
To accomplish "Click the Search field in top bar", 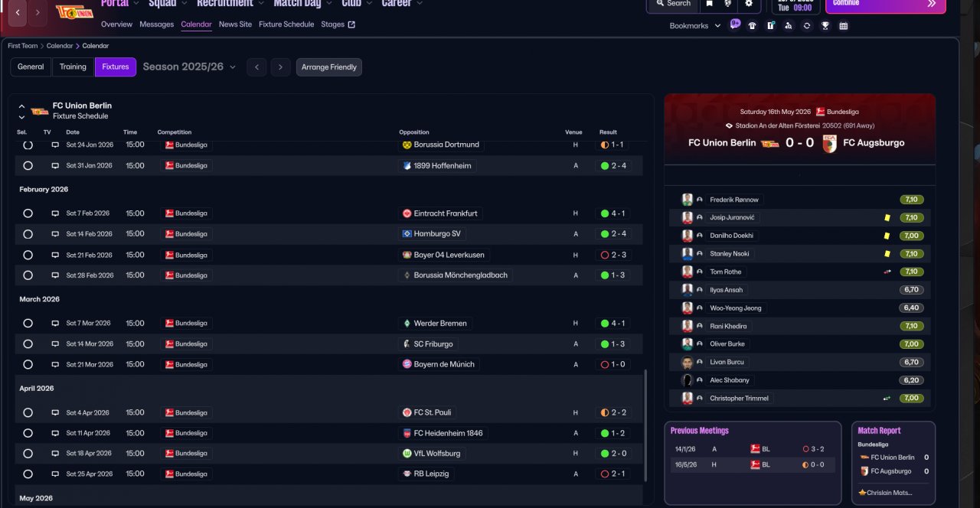I will [672, 5].
